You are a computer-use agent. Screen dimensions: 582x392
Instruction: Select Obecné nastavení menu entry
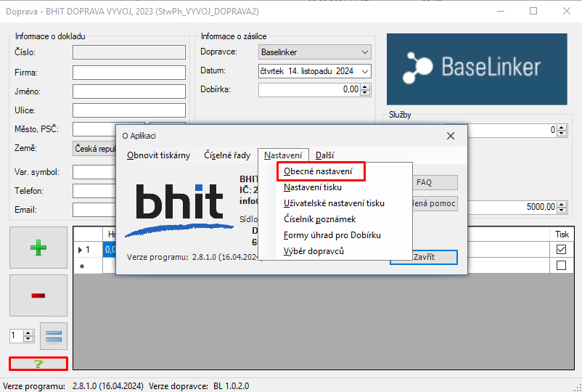(x=318, y=171)
